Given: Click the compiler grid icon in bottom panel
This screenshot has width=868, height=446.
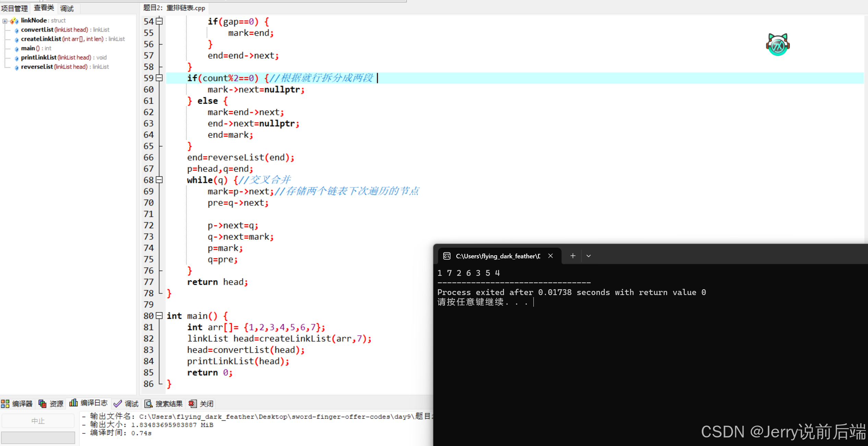Looking at the screenshot, I should (x=5, y=404).
